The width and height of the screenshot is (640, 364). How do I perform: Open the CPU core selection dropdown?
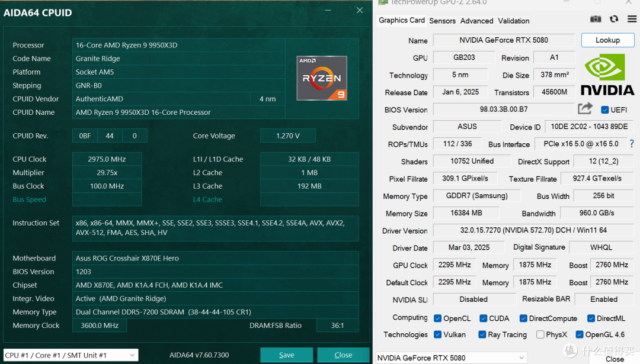71,355
